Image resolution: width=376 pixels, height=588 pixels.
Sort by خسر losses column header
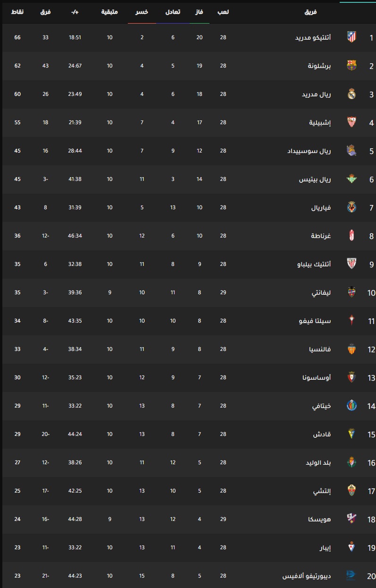[142, 11]
